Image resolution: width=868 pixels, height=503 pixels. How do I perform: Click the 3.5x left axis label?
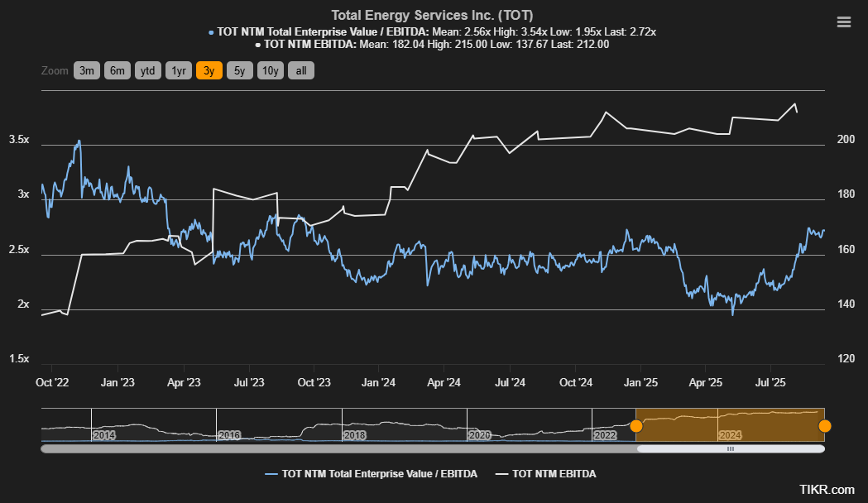coord(19,140)
